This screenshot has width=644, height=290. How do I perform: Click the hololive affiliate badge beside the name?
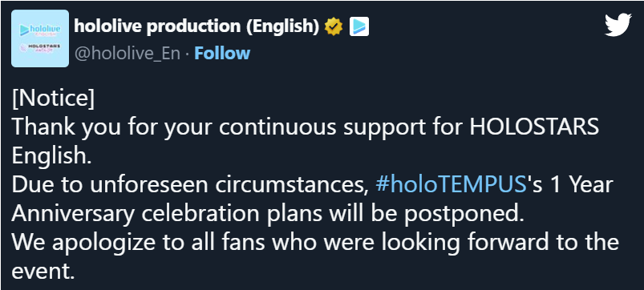[x=359, y=26]
